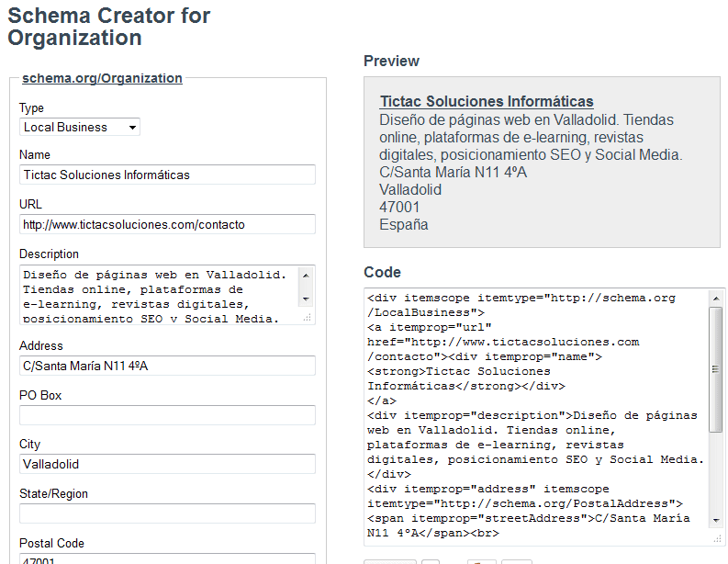
Task: Focus the empty PO Box field
Action: tap(167, 415)
